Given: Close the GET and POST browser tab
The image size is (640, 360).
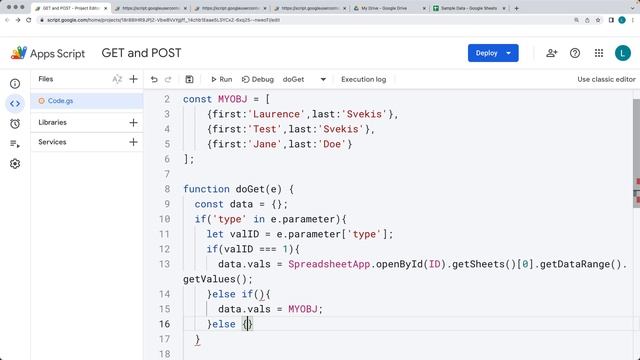Looking at the screenshot, I should [x=105, y=8].
